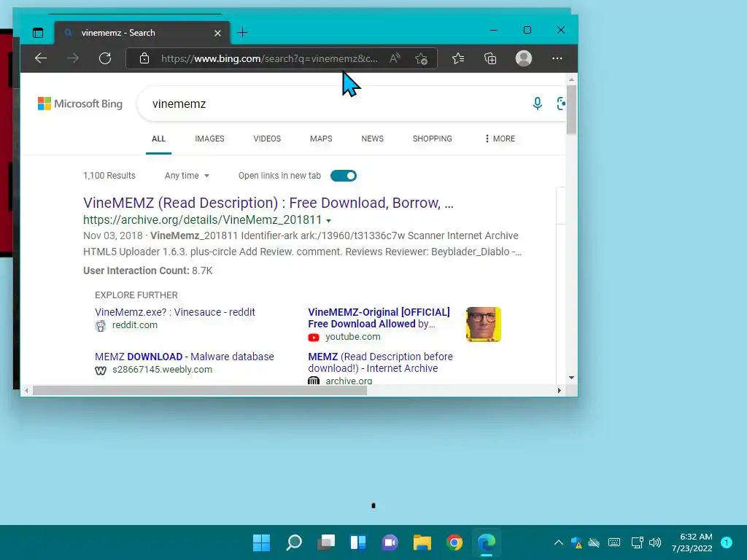Open the Favorites list icon

click(458, 58)
